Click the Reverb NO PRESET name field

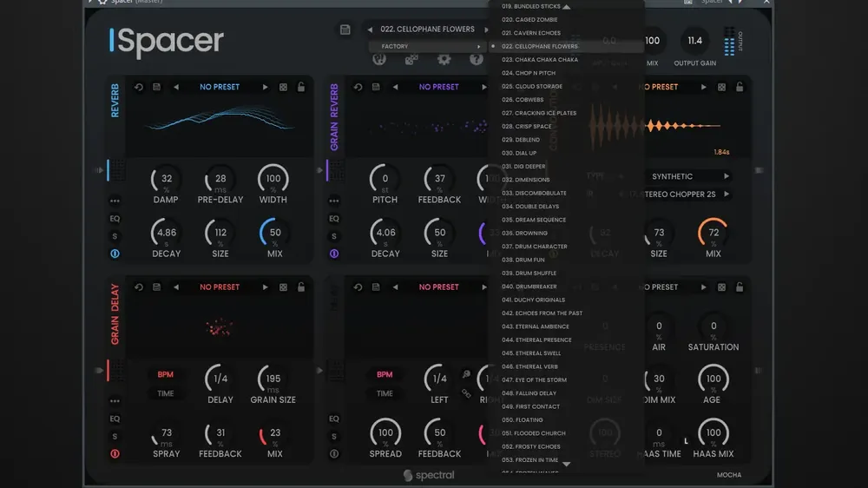click(220, 87)
